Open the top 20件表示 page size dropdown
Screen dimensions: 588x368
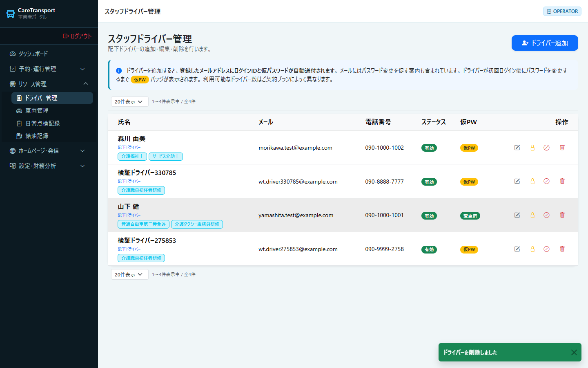click(129, 101)
